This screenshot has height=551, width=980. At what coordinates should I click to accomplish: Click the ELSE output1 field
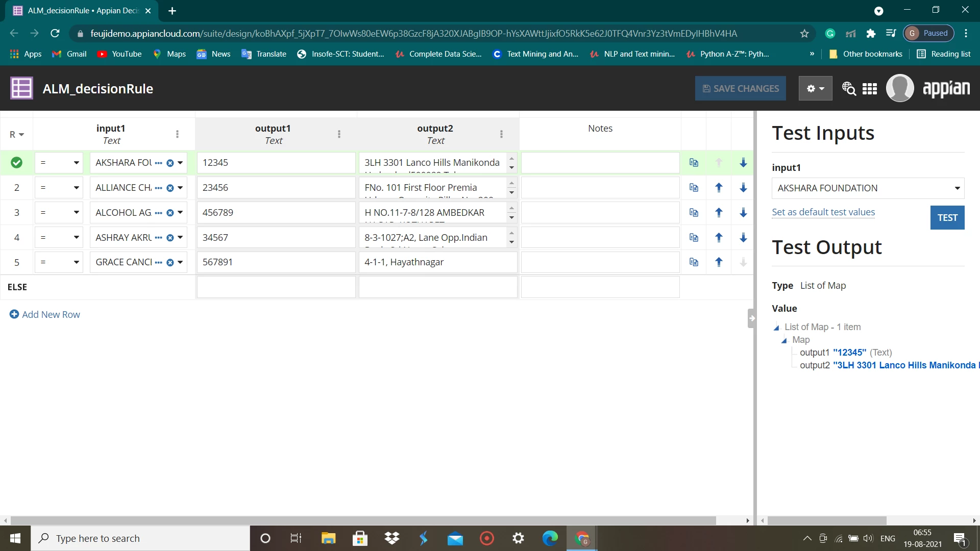click(276, 287)
